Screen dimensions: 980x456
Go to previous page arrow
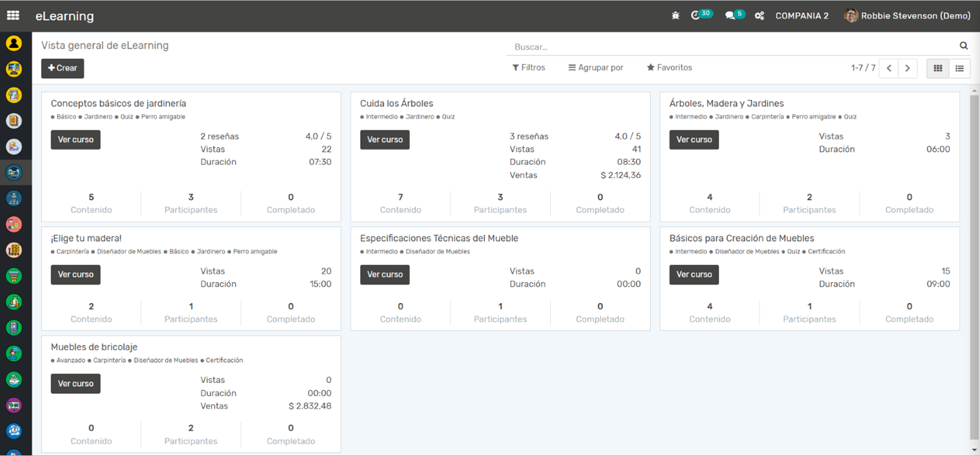(889, 68)
